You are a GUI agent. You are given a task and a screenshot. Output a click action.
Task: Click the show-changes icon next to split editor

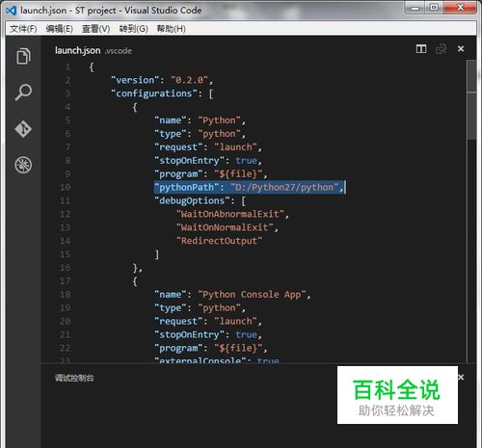pos(441,49)
